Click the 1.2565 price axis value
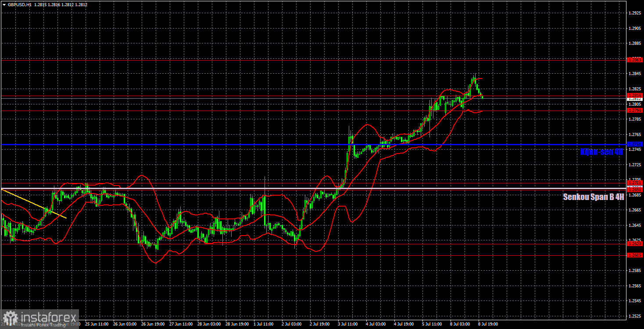Viewport: 644px width, 329px height. 634,286
